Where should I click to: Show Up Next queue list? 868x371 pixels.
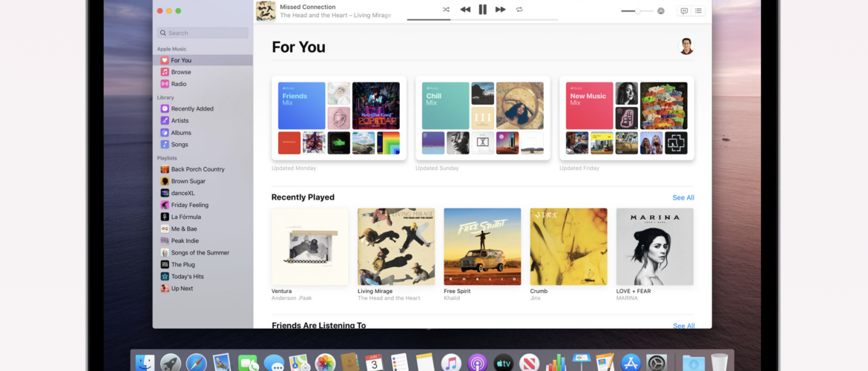click(698, 11)
